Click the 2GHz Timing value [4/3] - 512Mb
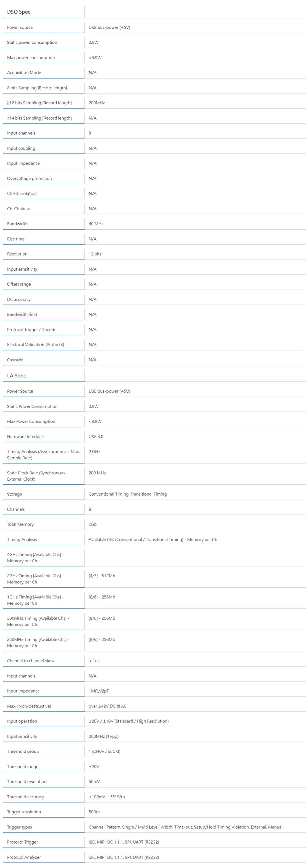The image size is (306, 868). tap(102, 576)
